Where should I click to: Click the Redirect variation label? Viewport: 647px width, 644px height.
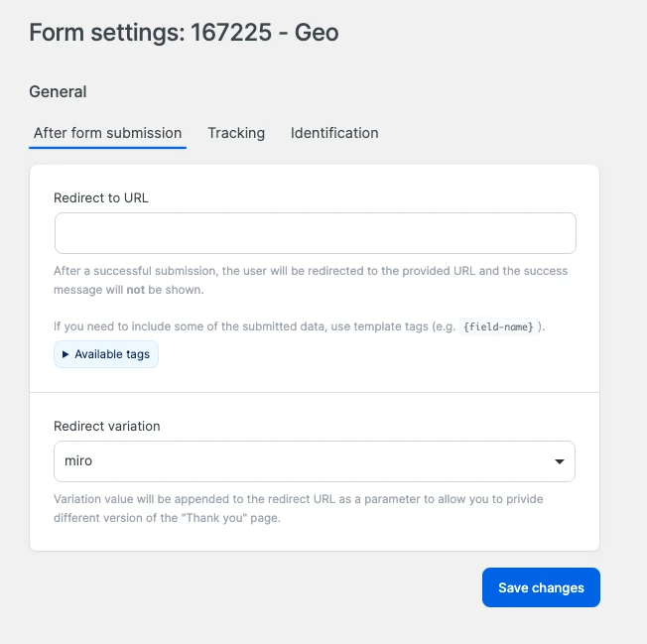tap(107, 426)
